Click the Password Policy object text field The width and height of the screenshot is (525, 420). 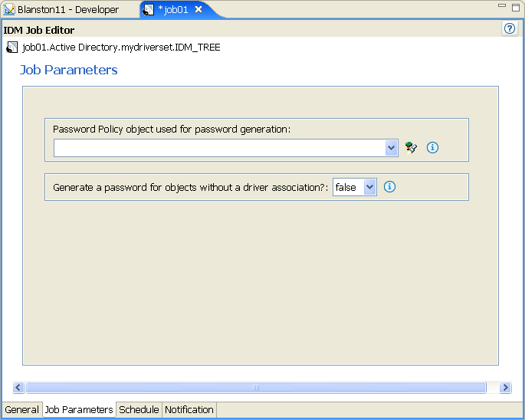click(219, 148)
